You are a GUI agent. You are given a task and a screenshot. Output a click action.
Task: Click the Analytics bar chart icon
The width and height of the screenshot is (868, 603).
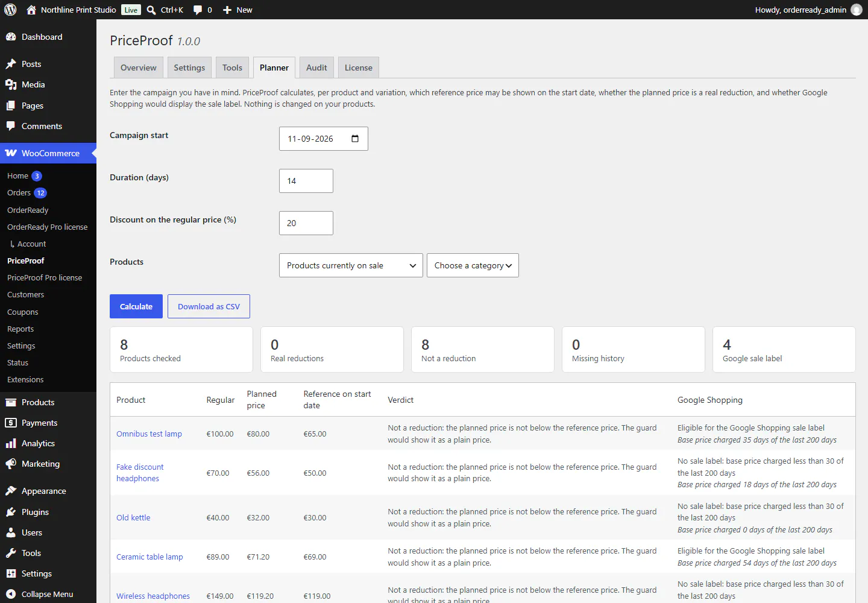click(x=11, y=443)
